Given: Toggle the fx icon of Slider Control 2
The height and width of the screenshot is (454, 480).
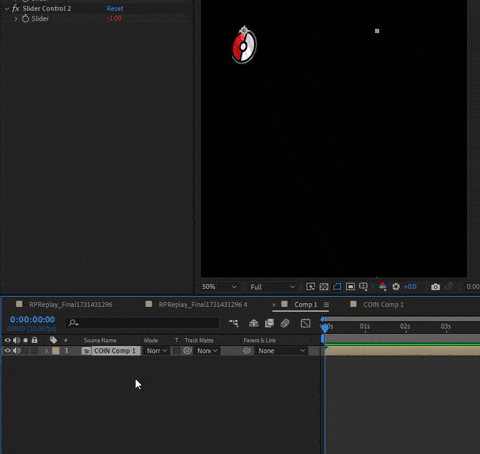Looking at the screenshot, I should pyautogui.click(x=16, y=9).
